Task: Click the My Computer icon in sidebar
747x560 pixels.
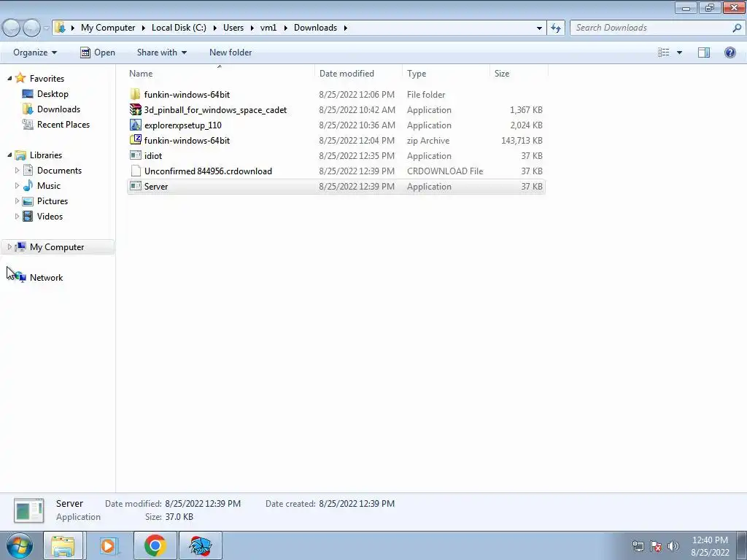Action: [x=20, y=246]
